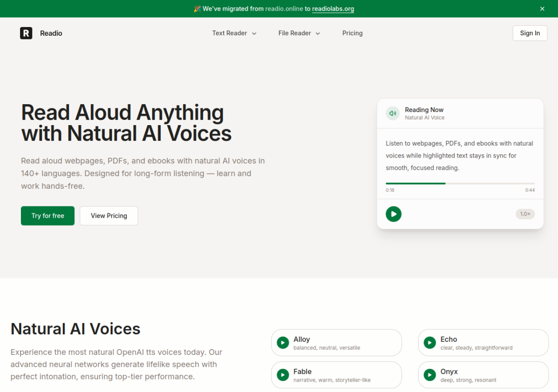The height and width of the screenshot is (392, 558).
Task: Click the View Pricing button
Action: click(109, 216)
